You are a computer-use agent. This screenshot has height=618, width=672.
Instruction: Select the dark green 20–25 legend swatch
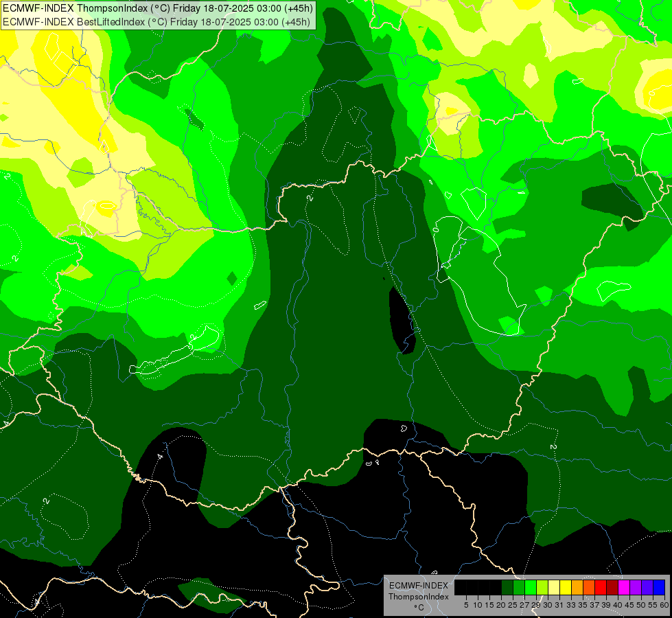[x=507, y=587]
